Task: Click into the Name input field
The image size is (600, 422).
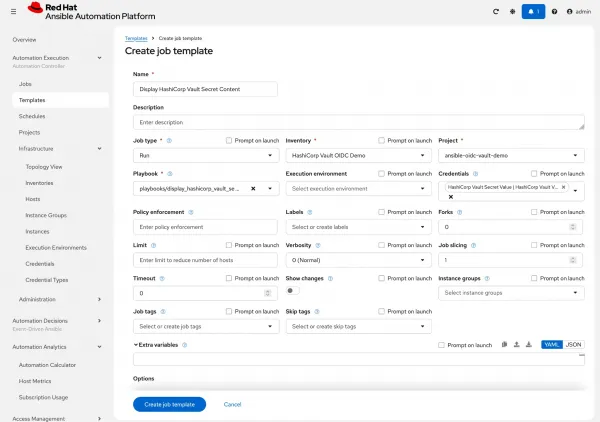Action: (205, 89)
